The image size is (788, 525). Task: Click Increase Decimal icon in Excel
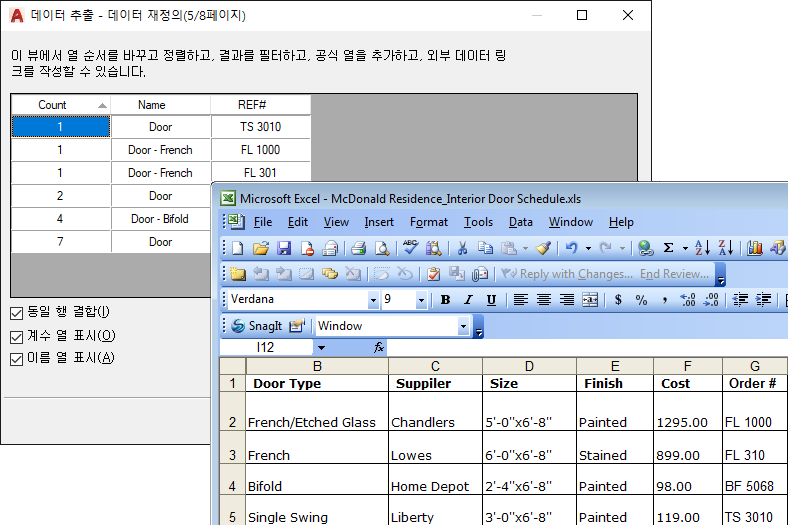(687, 300)
